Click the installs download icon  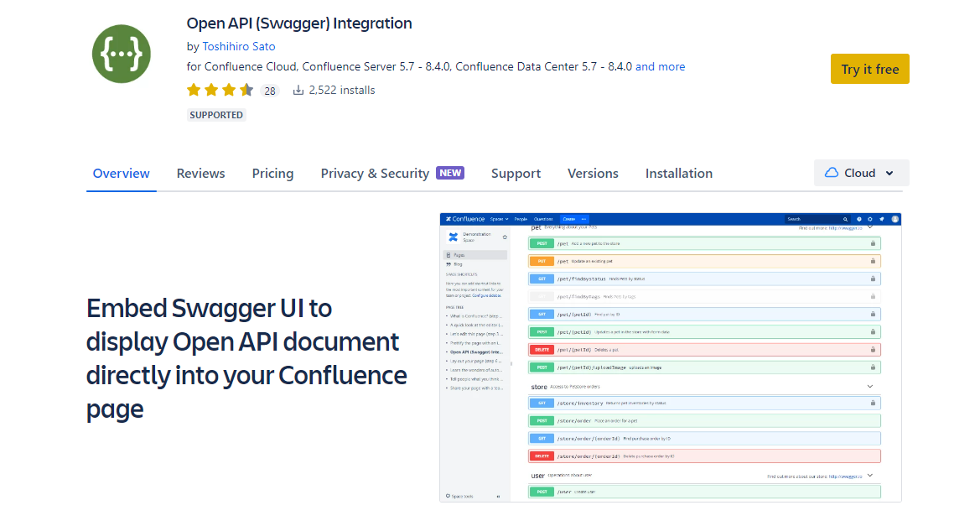[x=298, y=90]
